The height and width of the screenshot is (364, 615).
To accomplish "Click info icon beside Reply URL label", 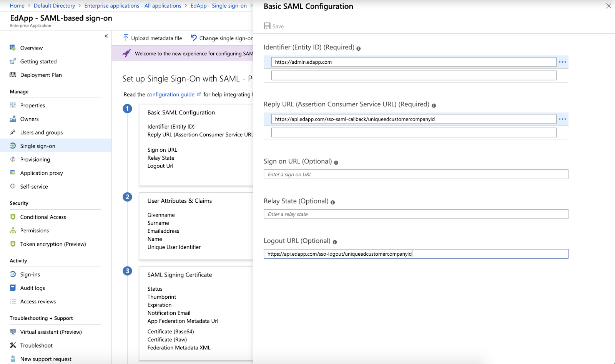I will click(434, 106).
